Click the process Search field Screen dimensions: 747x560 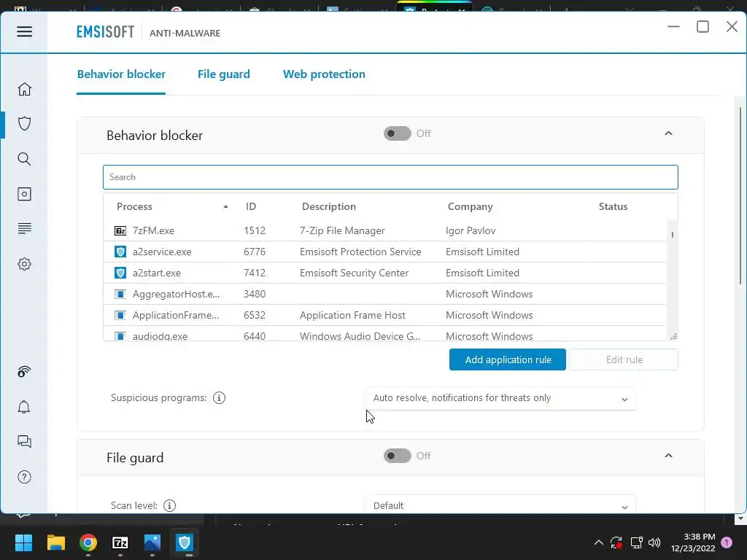pyautogui.click(x=390, y=177)
